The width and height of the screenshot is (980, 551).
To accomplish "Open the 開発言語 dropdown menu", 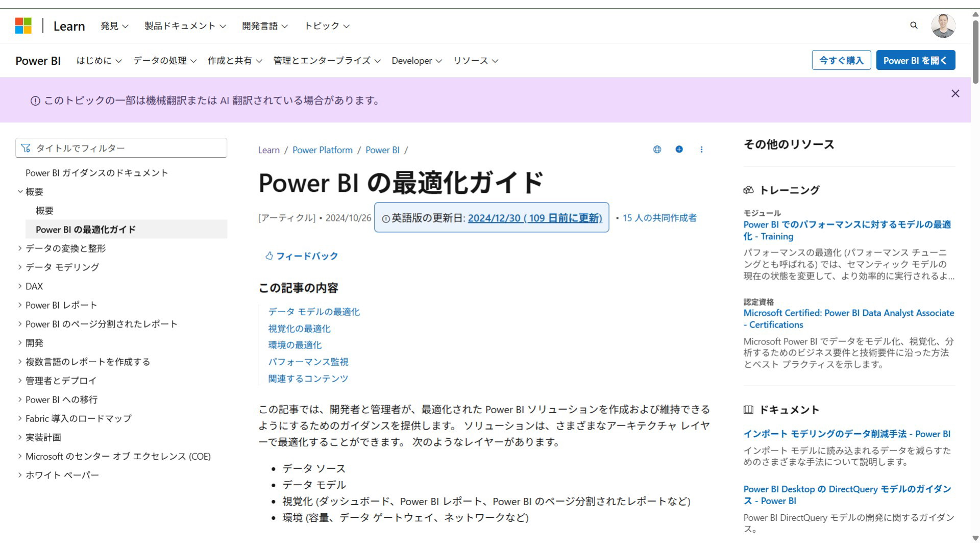I will [264, 26].
